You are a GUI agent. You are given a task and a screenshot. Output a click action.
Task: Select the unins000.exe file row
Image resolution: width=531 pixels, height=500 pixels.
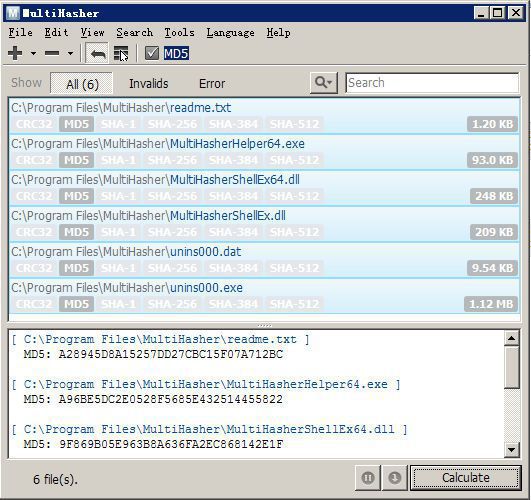click(264, 296)
